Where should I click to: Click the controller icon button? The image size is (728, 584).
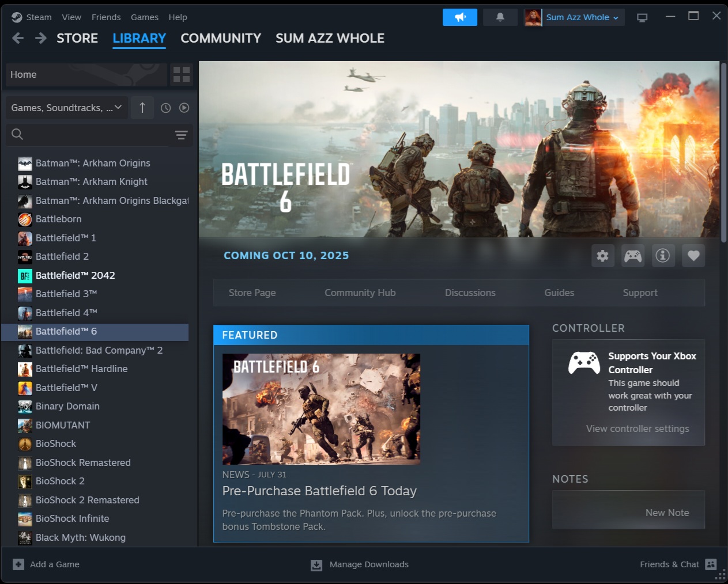click(633, 256)
